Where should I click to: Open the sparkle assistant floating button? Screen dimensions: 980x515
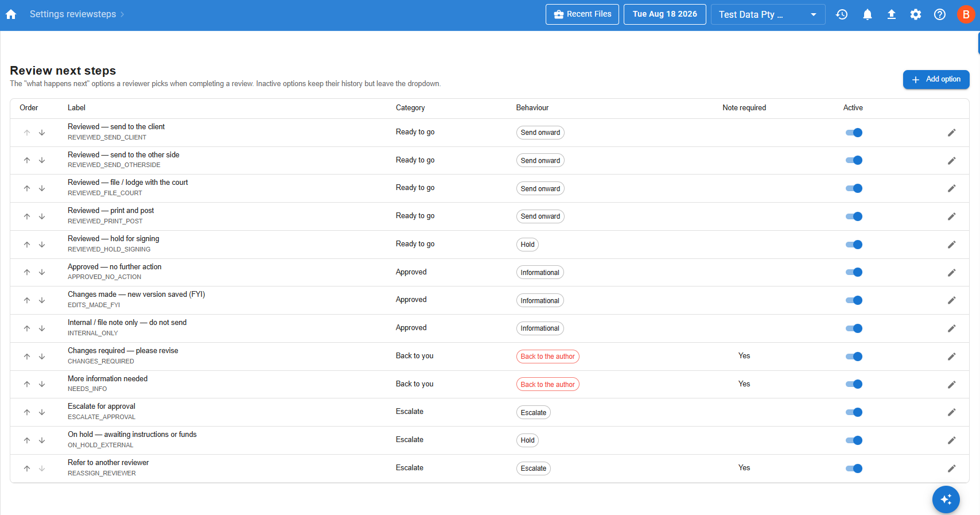click(x=946, y=499)
